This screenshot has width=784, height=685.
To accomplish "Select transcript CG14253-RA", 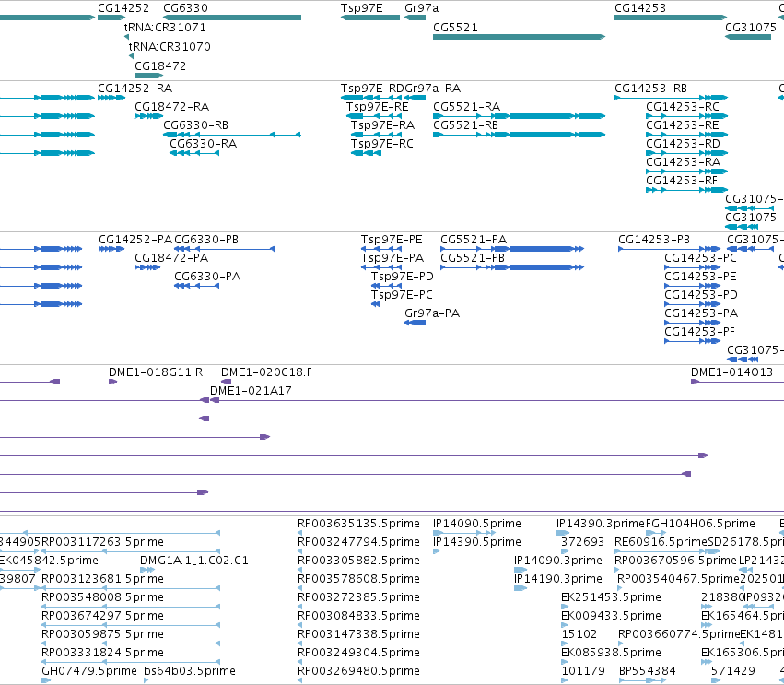I will pyautogui.click(x=683, y=162).
